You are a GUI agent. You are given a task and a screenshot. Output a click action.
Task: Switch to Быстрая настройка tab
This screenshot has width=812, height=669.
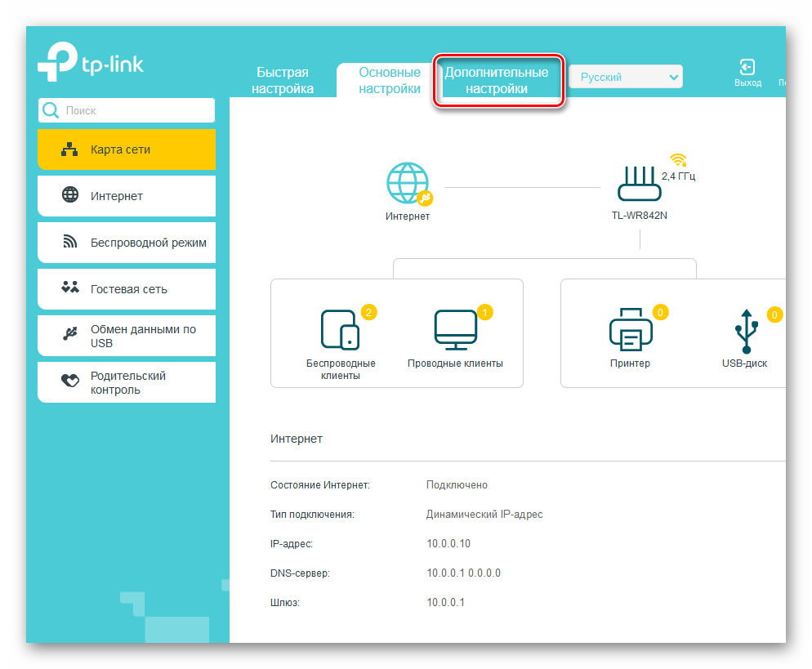[x=283, y=81]
